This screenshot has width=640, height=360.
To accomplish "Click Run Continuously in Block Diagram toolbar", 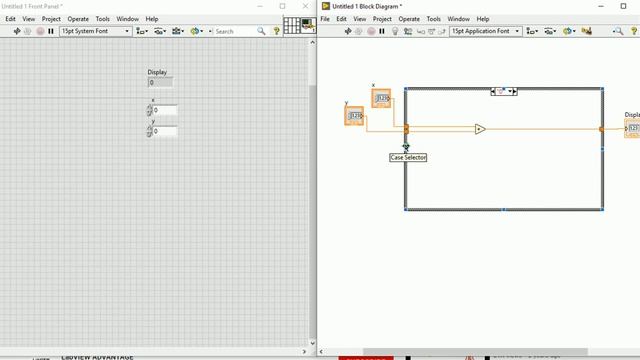I will (x=359, y=31).
